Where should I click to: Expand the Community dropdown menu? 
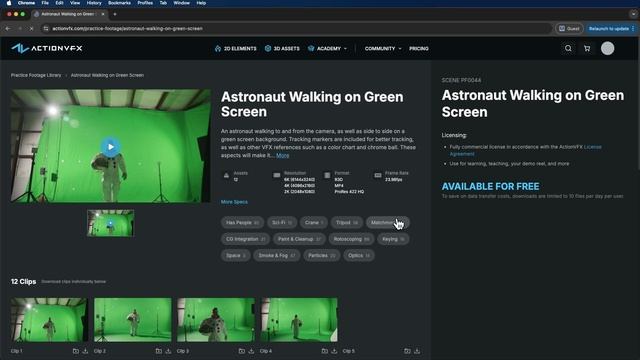coord(383,49)
